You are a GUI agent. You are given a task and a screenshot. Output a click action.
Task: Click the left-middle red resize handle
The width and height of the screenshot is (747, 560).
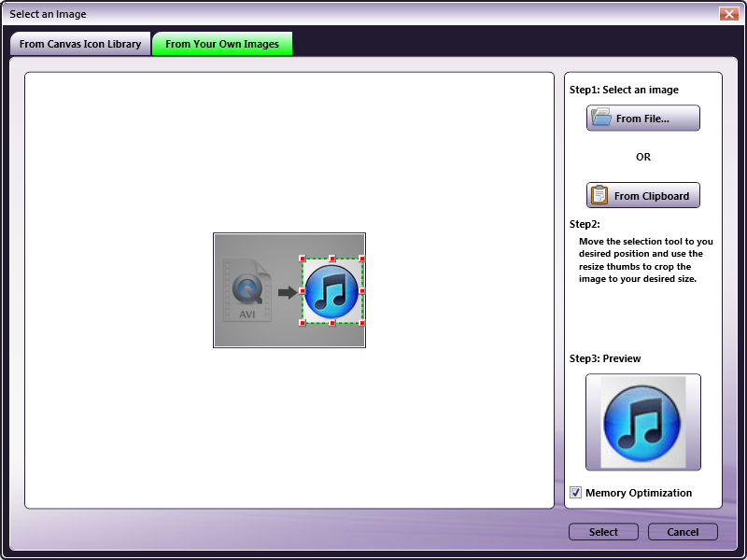click(302, 290)
